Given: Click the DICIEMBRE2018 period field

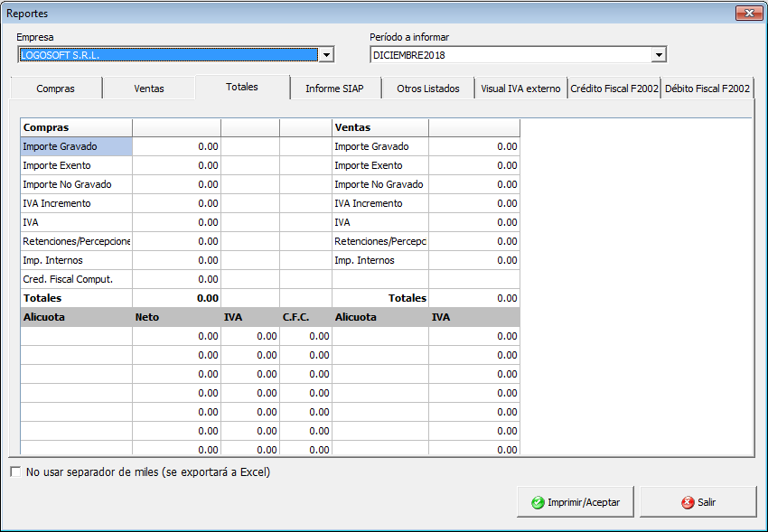Looking at the screenshot, I should pos(510,55).
